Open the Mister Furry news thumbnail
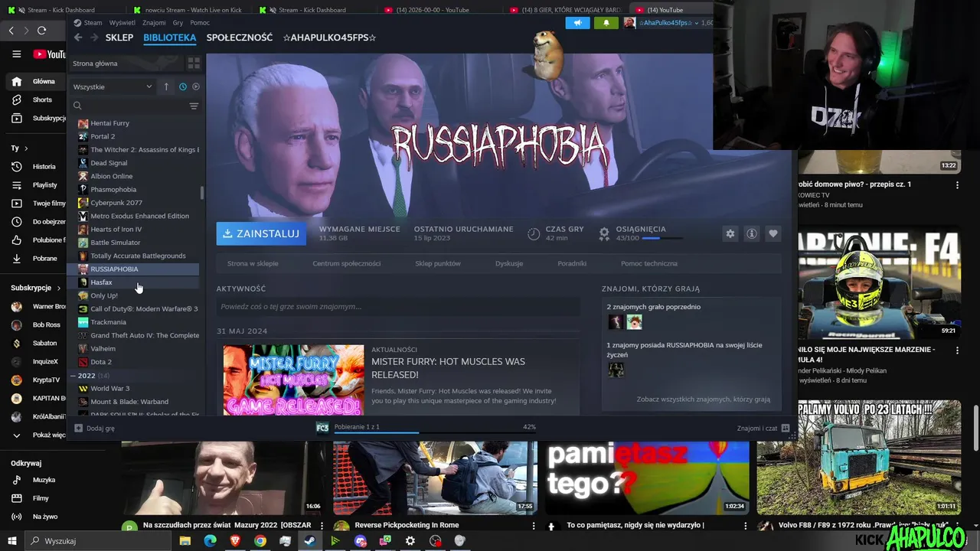The width and height of the screenshot is (980, 551). [294, 380]
